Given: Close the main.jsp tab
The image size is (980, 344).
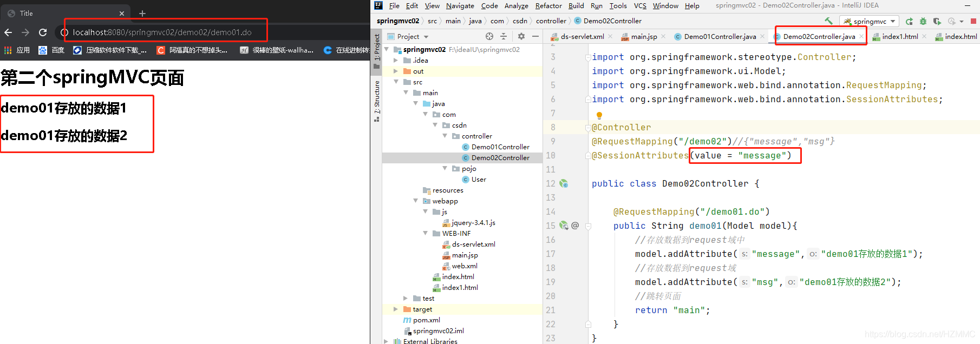Looking at the screenshot, I should (x=663, y=37).
